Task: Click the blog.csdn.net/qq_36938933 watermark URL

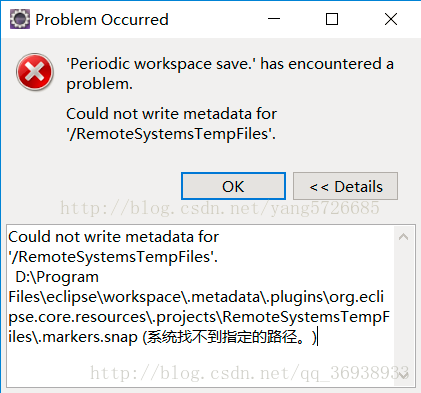Action: click(249, 373)
